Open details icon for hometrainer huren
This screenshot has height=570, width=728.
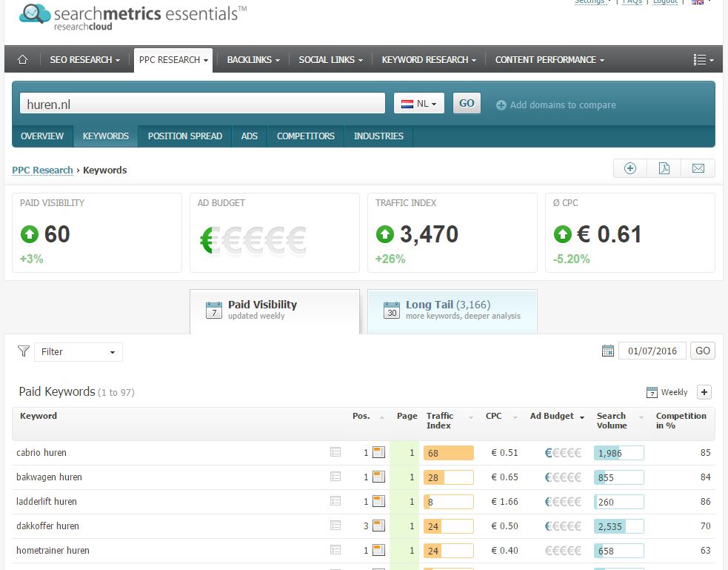[x=335, y=550]
